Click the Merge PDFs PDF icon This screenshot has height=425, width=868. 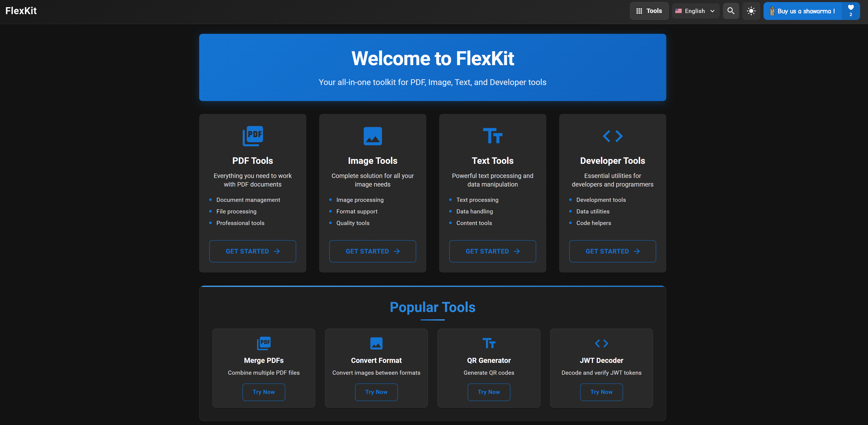[x=263, y=343]
